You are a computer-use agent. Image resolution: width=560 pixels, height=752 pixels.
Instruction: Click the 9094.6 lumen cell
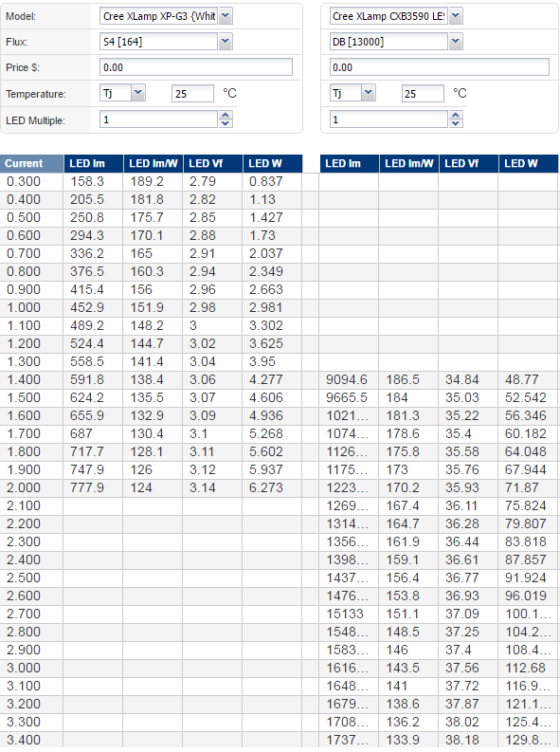click(350, 380)
